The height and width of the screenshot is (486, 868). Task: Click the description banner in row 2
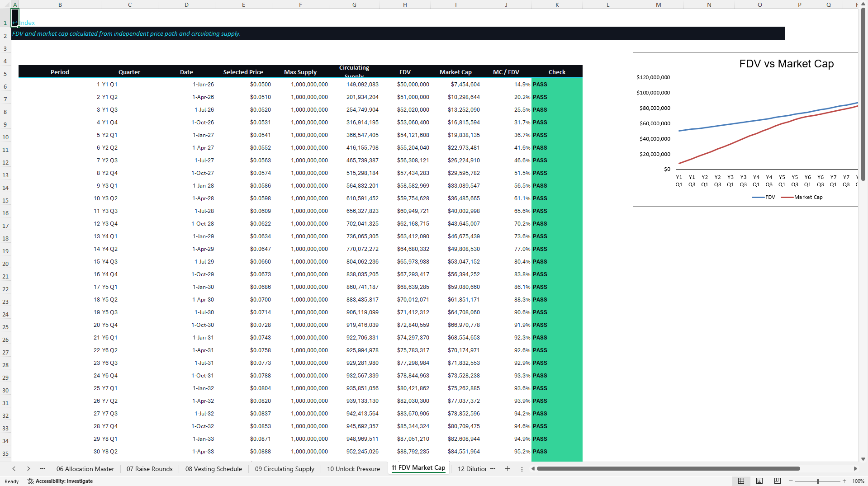398,33
